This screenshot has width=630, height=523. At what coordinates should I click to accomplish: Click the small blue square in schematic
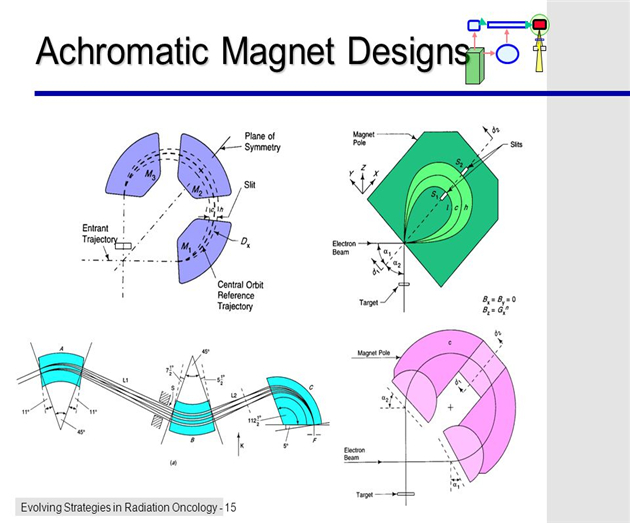tap(475, 24)
